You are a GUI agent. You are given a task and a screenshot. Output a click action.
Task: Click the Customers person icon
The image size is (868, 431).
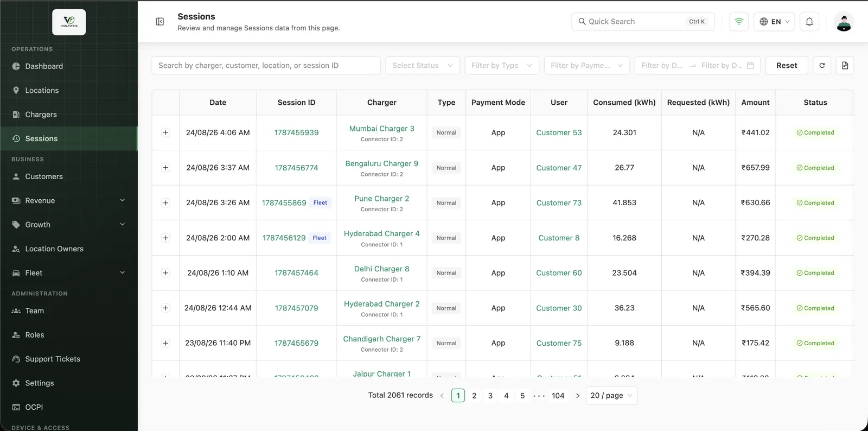tap(16, 176)
